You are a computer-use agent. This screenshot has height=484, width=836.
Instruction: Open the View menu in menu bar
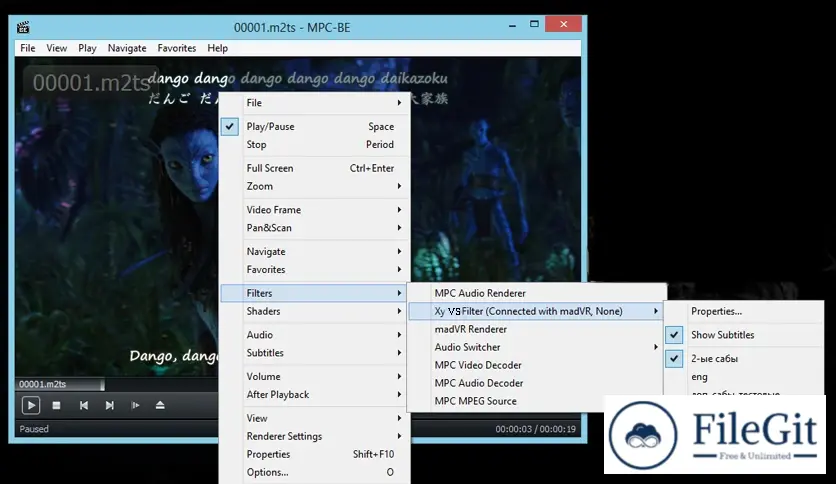57,48
